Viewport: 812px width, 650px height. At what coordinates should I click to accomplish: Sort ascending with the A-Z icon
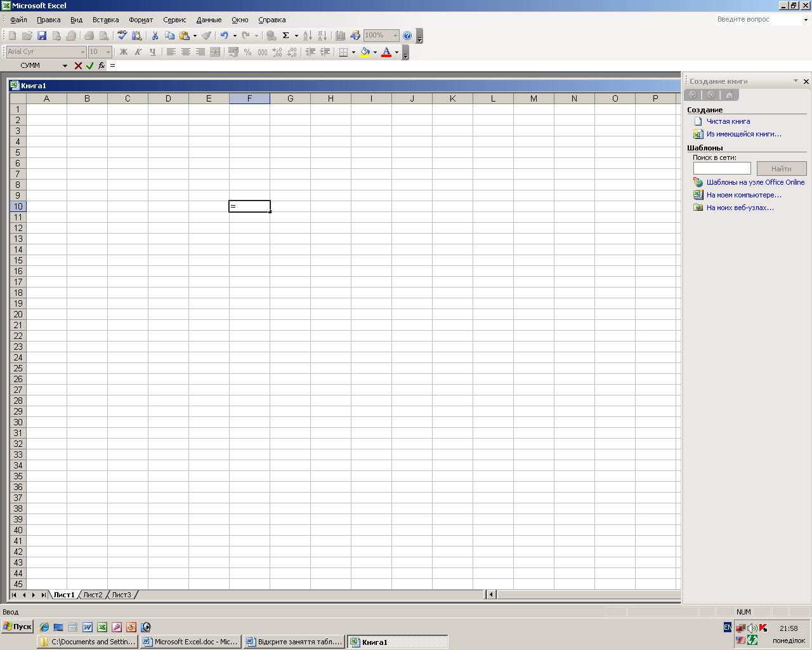[307, 36]
